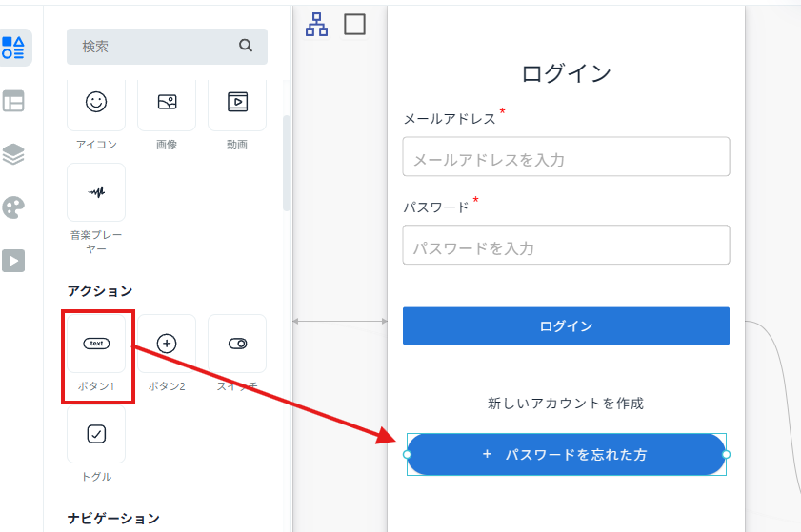This screenshot has width=801, height=532.
Task: Click the preview play icon in sidebar
Action: 13,261
